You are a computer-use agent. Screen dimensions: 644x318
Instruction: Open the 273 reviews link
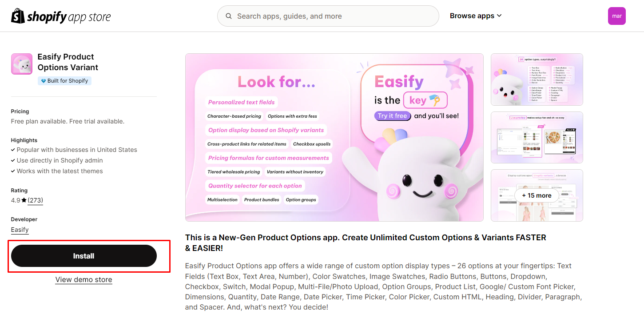point(35,200)
